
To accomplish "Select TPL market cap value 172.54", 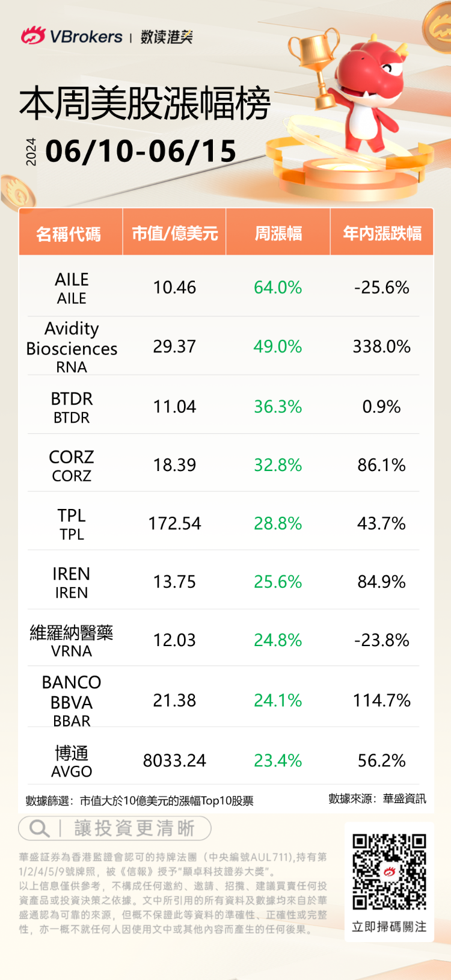I will coord(174,523).
